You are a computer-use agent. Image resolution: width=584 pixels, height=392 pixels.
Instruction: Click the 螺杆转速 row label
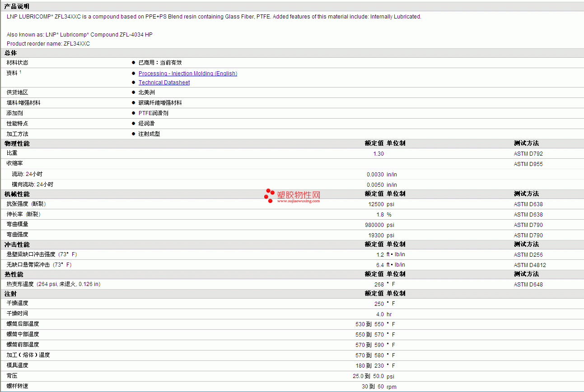[17, 386]
